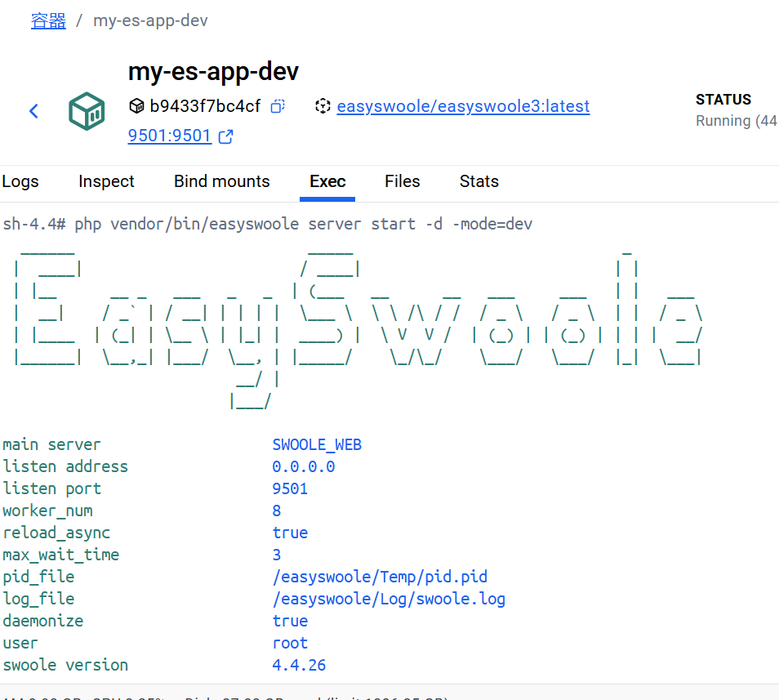
Task: Click the container ID b9433f7bc4cf text
Action: click(205, 106)
